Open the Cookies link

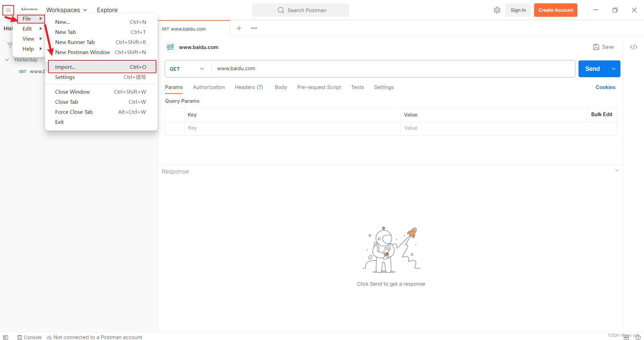(605, 87)
